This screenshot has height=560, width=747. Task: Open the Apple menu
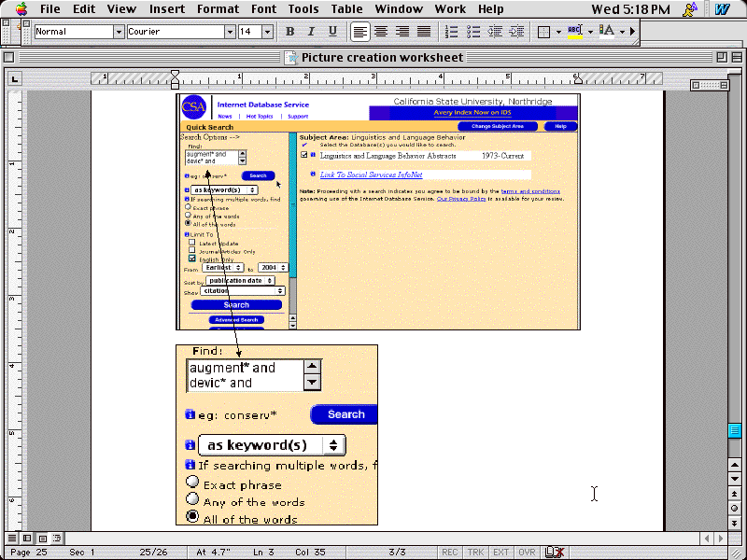tap(21, 8)
